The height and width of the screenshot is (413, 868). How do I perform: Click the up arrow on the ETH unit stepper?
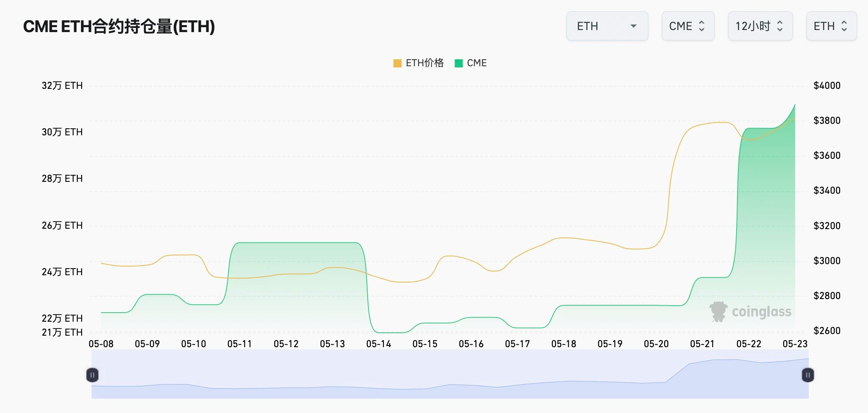click(x=843, y=23)
